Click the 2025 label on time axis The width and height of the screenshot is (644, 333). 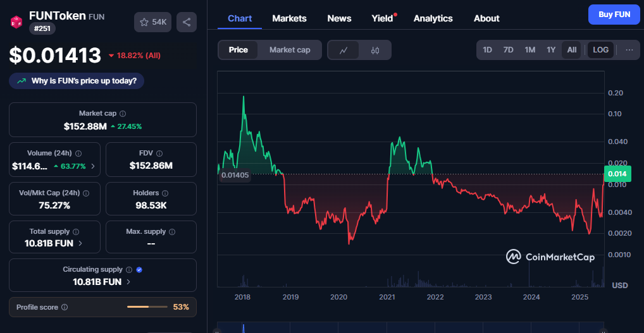[x=580, y=296]
